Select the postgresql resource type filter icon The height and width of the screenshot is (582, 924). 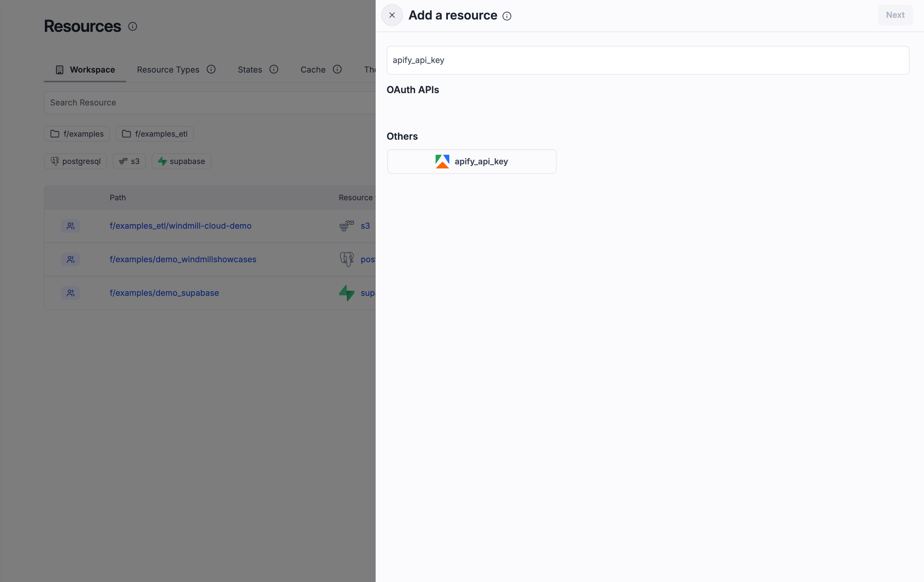[55, 161]
